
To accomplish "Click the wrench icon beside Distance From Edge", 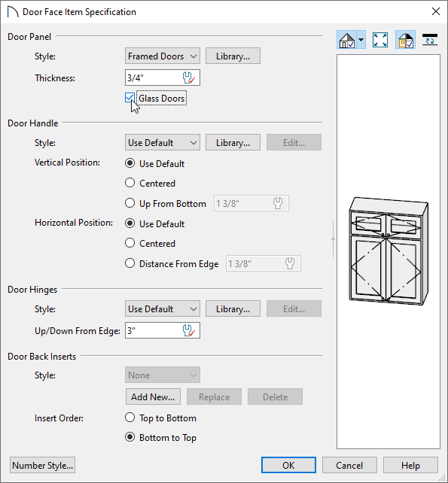I will 290,263.
